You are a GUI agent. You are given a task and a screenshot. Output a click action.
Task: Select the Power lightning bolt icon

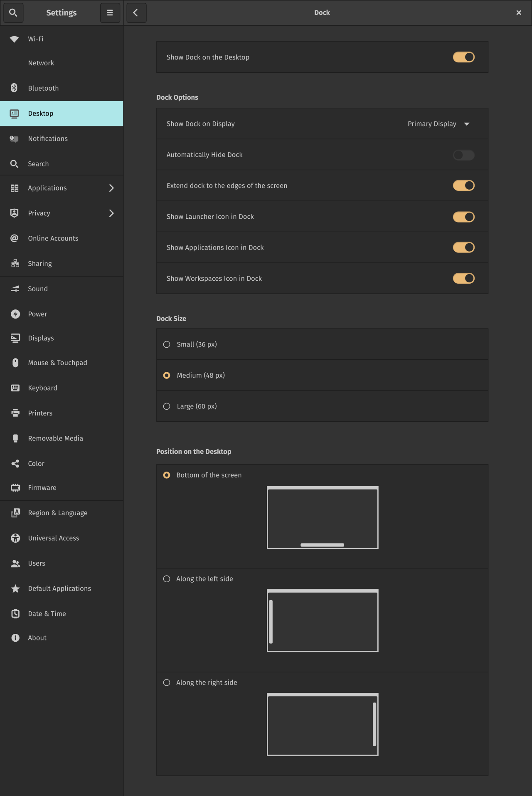(x=15, y=314)
